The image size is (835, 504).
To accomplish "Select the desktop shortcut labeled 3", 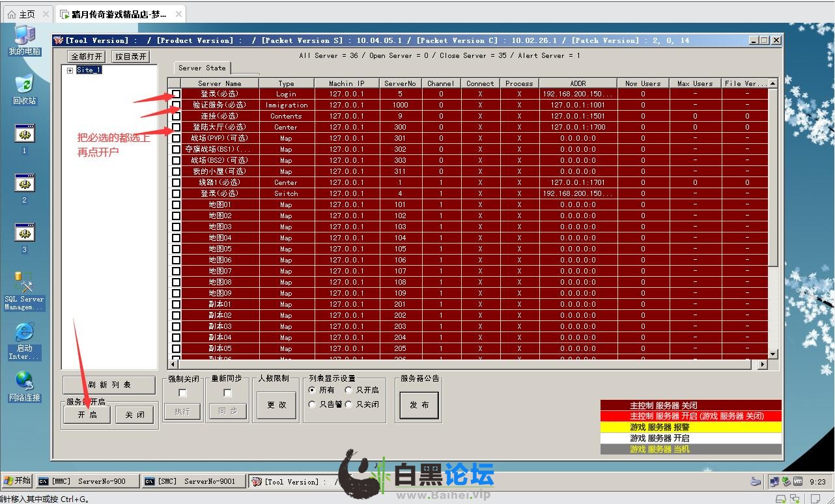I will (x=24, y=238).
